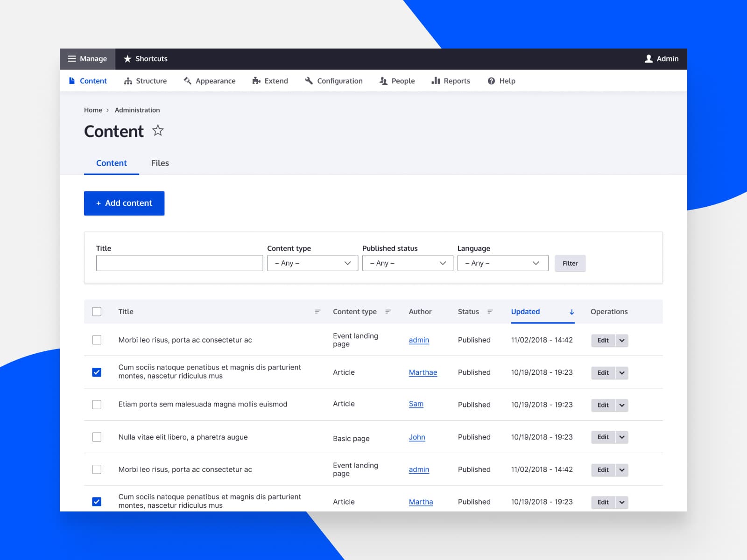Image resolution: width=747 pixels, height=560 pixels.
Task: Click the Add content button
Action: point(124,203)
